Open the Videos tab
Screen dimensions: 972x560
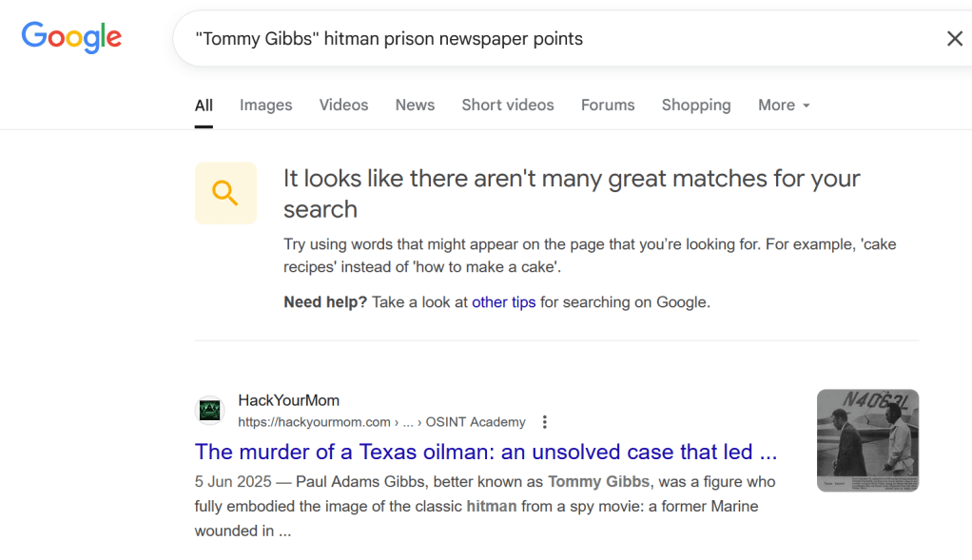click(x=343, y=106)
